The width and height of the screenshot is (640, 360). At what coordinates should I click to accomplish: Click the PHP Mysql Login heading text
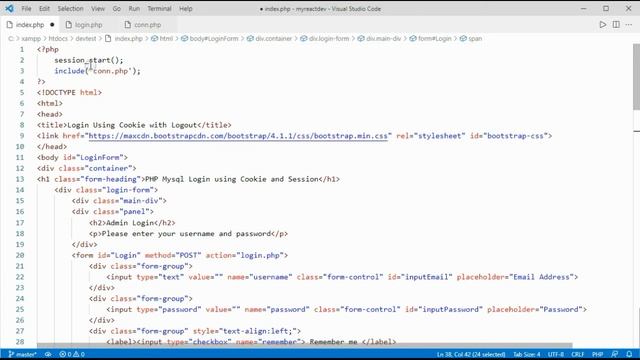(x=231, y=179)
